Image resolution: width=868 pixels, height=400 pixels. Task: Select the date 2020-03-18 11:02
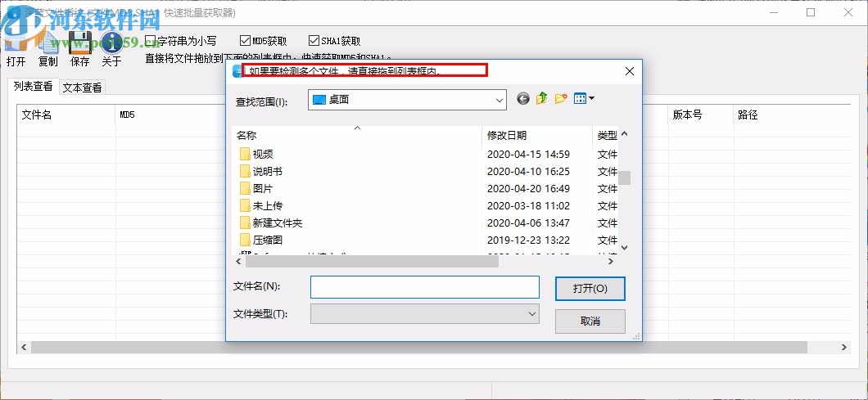(x=528, y=205)
